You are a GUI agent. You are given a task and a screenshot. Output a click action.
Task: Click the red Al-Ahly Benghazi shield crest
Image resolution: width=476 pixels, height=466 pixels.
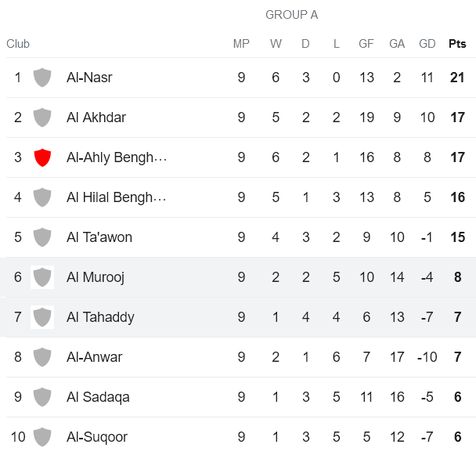(x=42, y=157)
